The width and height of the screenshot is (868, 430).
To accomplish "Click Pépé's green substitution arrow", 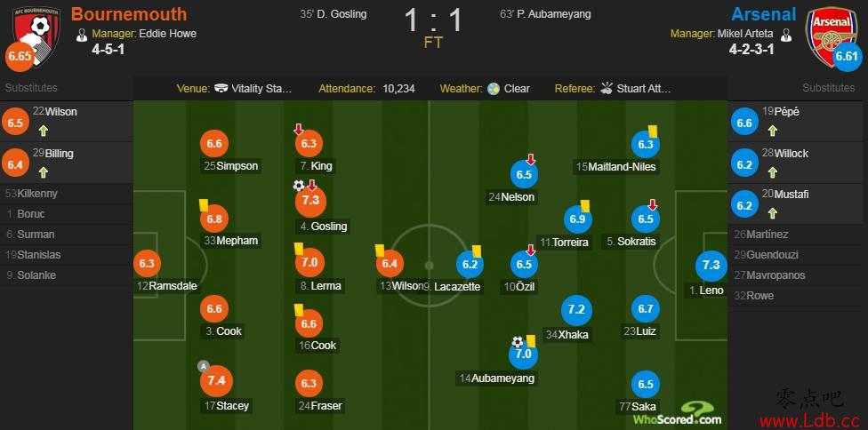I will (x=773, y=131).
